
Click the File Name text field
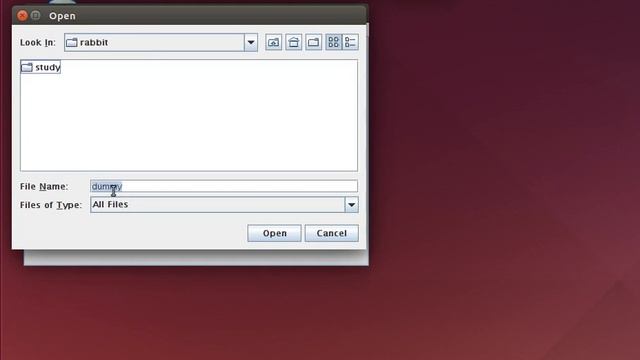click(224, 187)
